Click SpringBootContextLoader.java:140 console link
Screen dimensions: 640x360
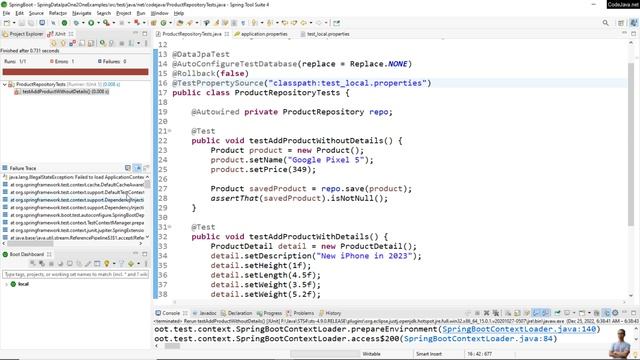[x=519, y=329]
